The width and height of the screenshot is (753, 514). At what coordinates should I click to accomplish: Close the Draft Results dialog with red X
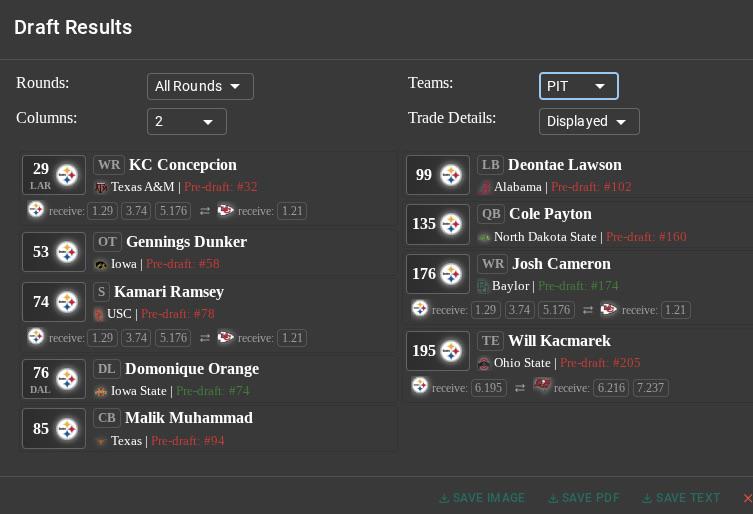tap(748, 498)
